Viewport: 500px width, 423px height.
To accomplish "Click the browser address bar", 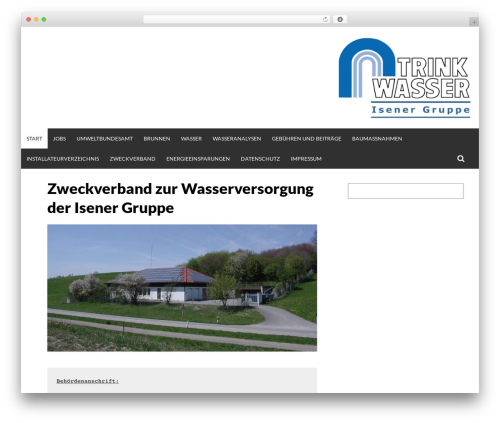I will (237, 20).
